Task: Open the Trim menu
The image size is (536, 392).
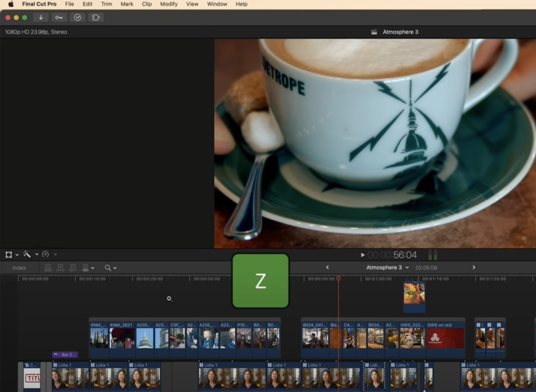Action: 106,4
